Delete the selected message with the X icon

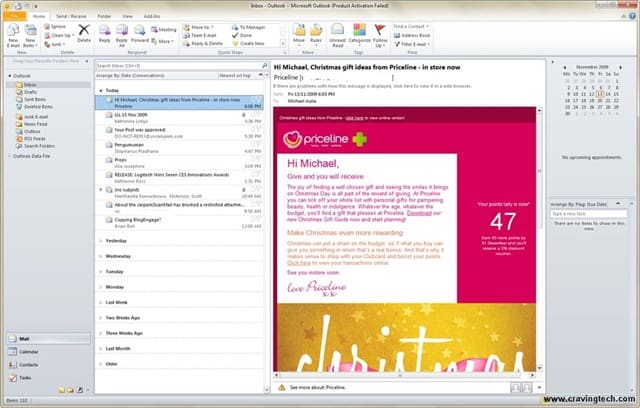pyautogui.click(x=84, y=33)
